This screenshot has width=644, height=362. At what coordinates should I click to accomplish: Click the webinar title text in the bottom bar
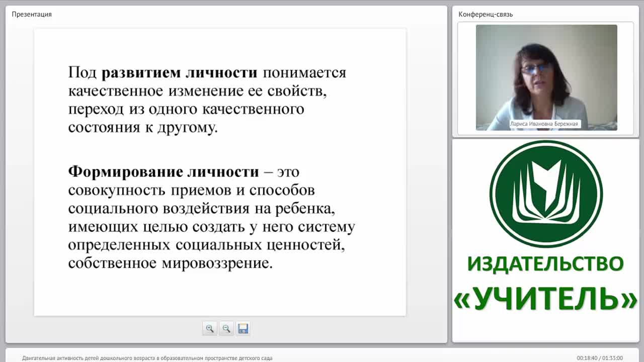click(x=147, y=358)
